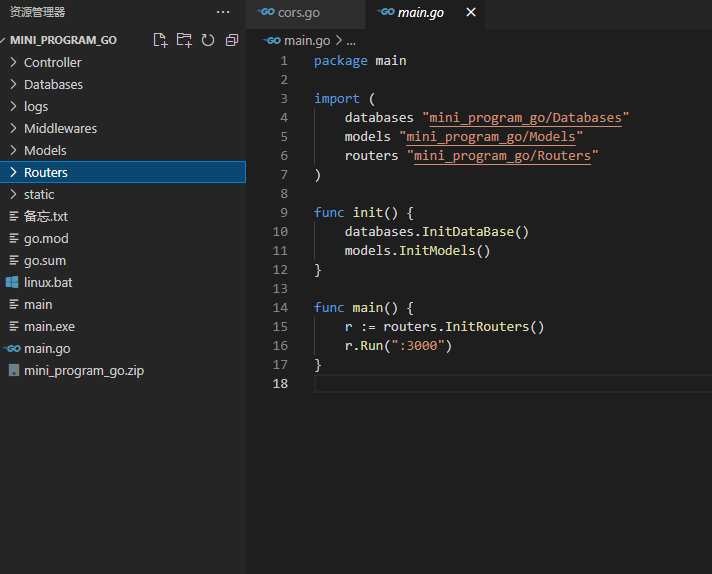Follow the mini_program_go/Routers import link
The image size is (712, 574).
[503, 156]
